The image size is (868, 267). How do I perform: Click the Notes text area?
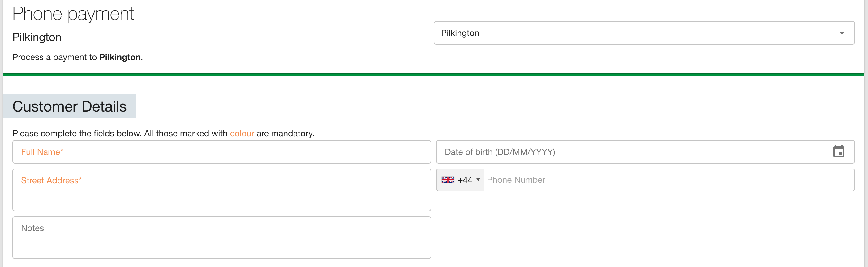pyautogui.click(x=222, y=238)
